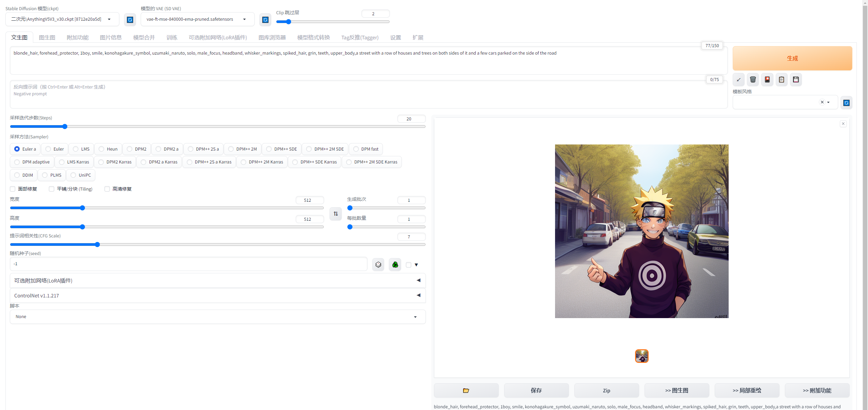Open the Tag反推(Tagger) tab
The image size is (868, 410).
[360, 37]
